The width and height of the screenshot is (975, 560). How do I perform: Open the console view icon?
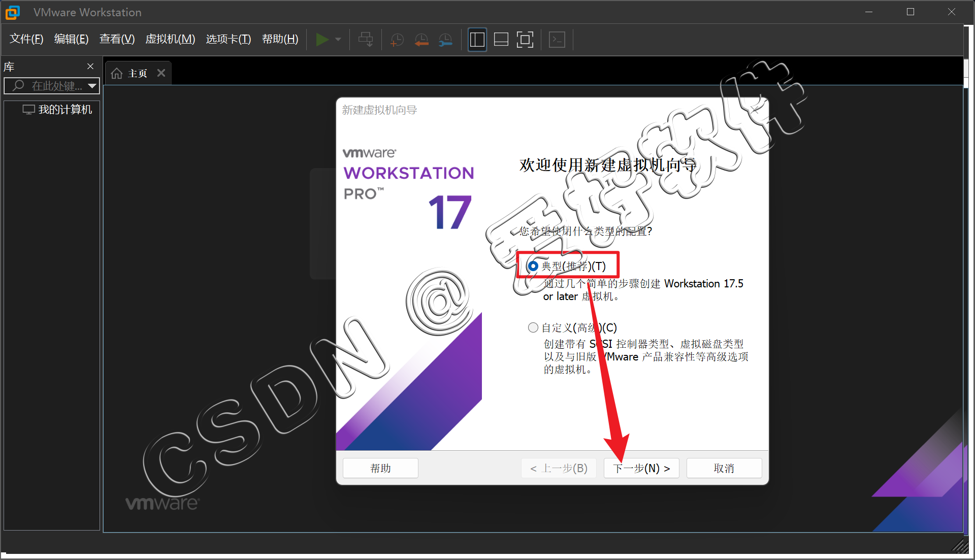[x=557, y=40]
